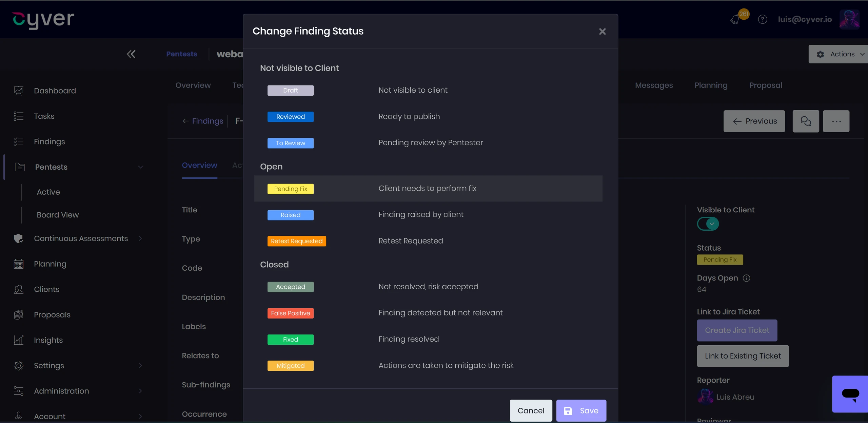Open notifications bell with 261 badge

[735, 20]
